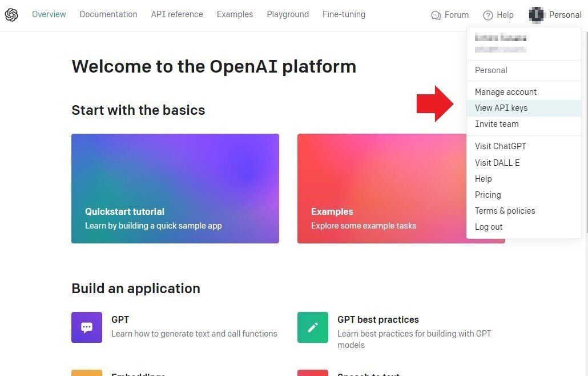Open the Quickstart tutorial card

click(x=175, y=189)
